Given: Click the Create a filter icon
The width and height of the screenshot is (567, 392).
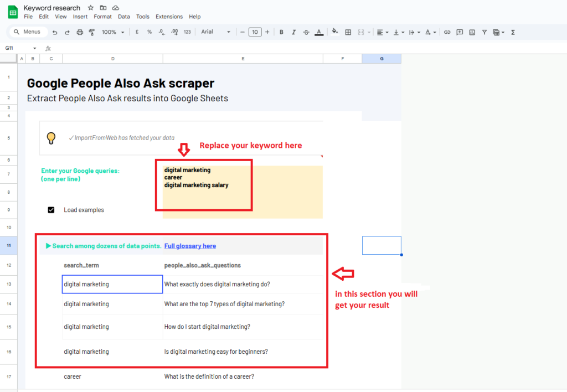Looking at the screenshot, I should pyautogui.click(x=484, y=32).
